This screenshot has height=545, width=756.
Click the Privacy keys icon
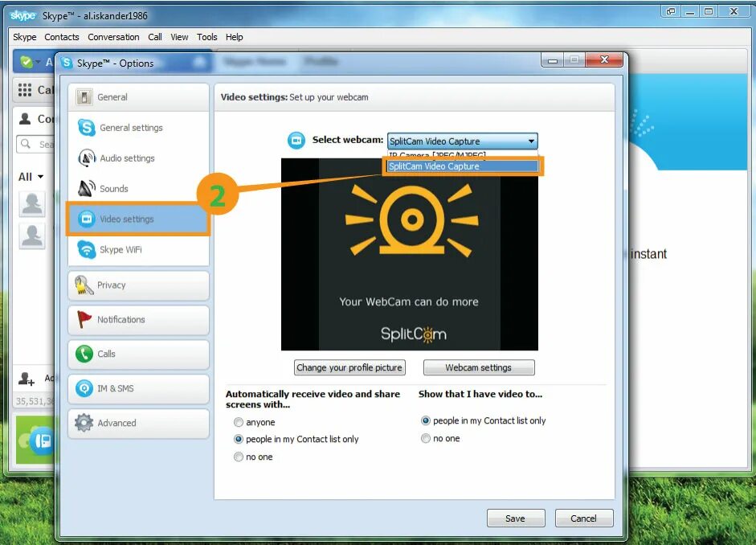tap(84, 285)
